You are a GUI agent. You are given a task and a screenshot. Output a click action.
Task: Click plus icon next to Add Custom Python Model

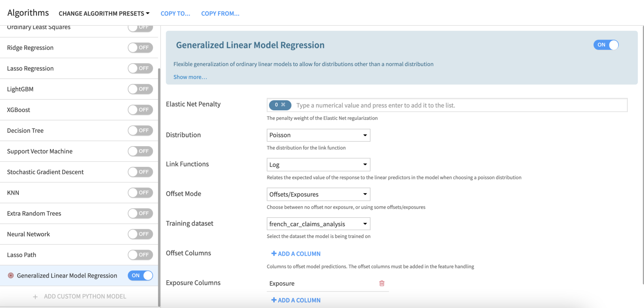tap(35, 297)
